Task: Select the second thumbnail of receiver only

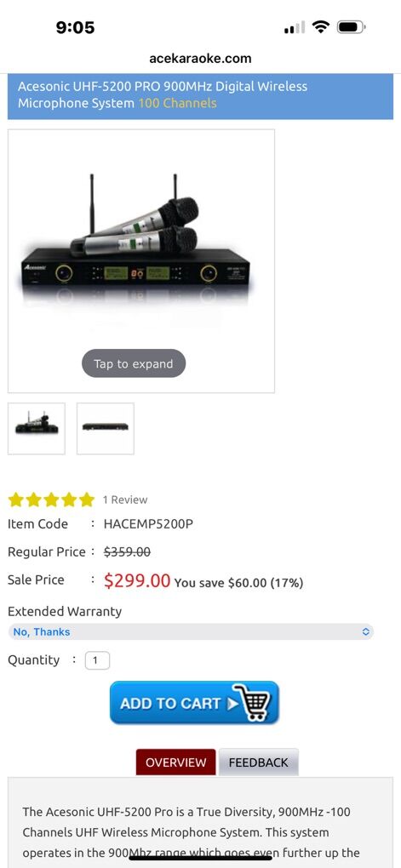Action: click(106, 428)
